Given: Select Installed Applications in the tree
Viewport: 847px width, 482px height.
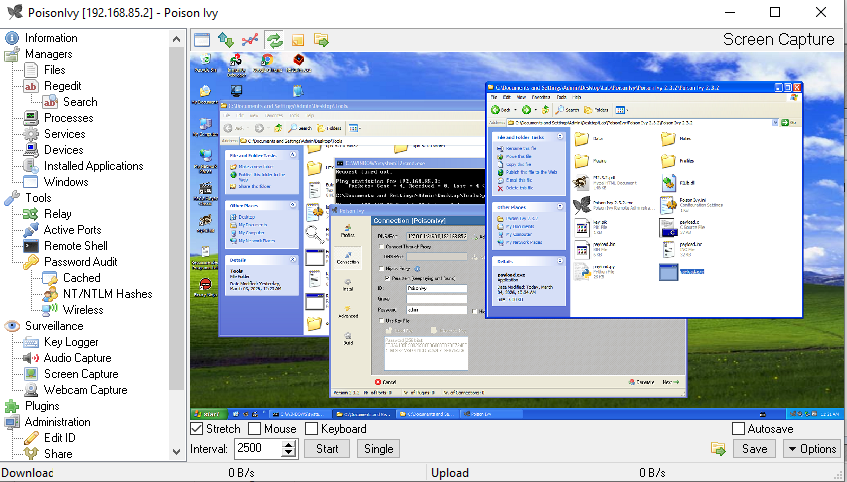Looking at the screenshot, I should [x=93, y=166].
